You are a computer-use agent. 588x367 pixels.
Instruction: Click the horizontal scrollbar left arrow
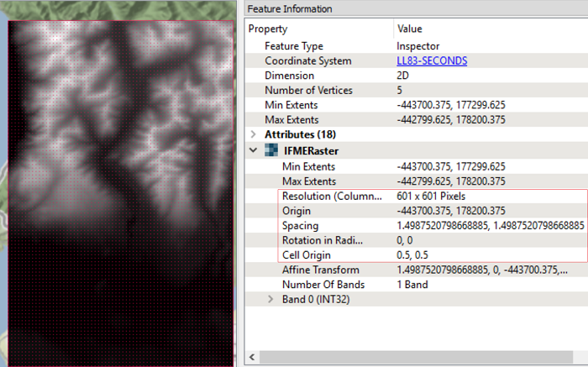(252, 357)
